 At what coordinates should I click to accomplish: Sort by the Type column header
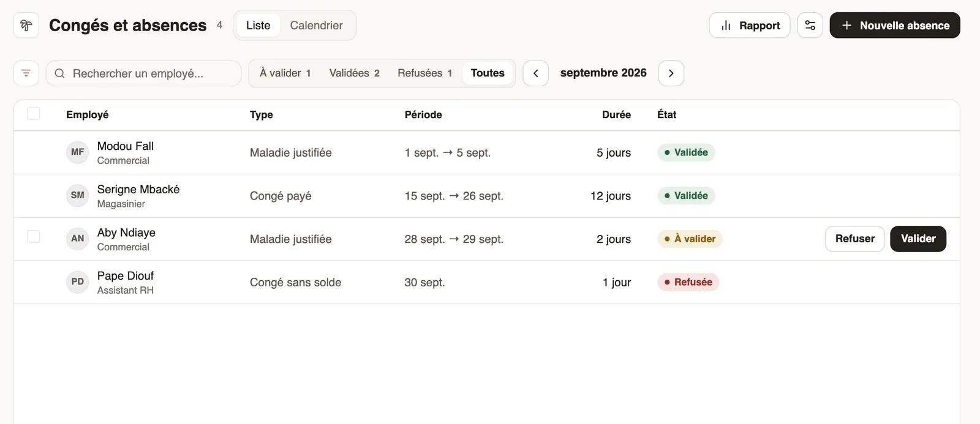click(x=262, y=114)
